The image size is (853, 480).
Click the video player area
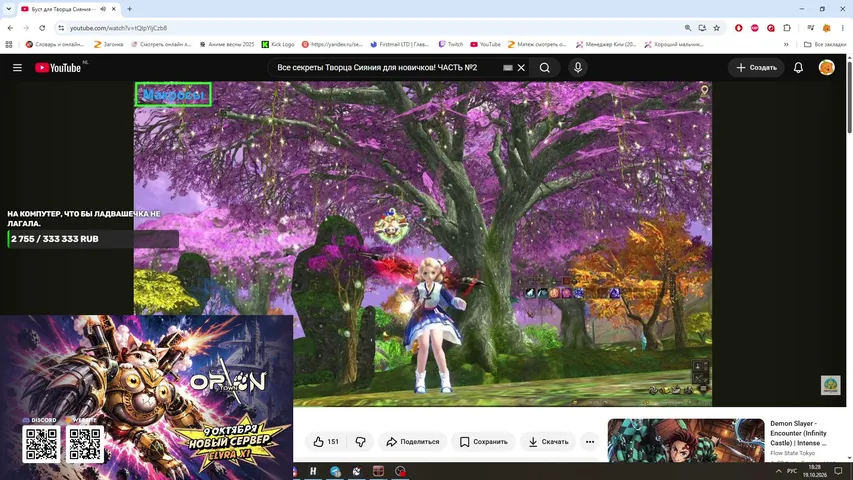click(423, 244)
